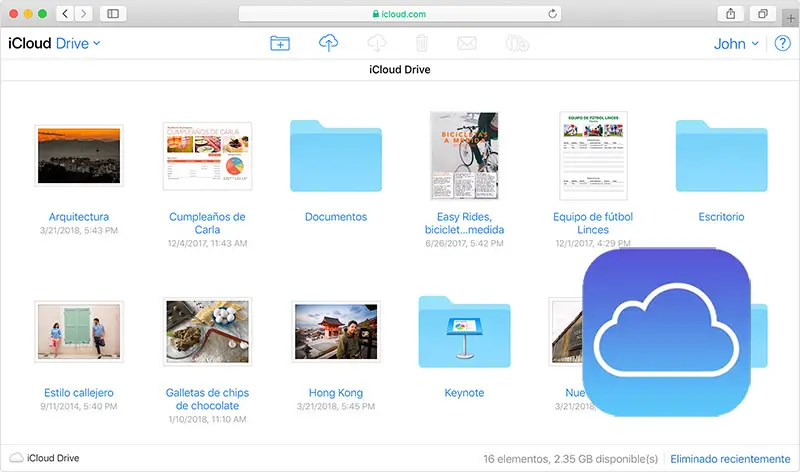800x472 pixels.
Task: Select Easy Rides bicycle document thumbnail
Action: 464,156
